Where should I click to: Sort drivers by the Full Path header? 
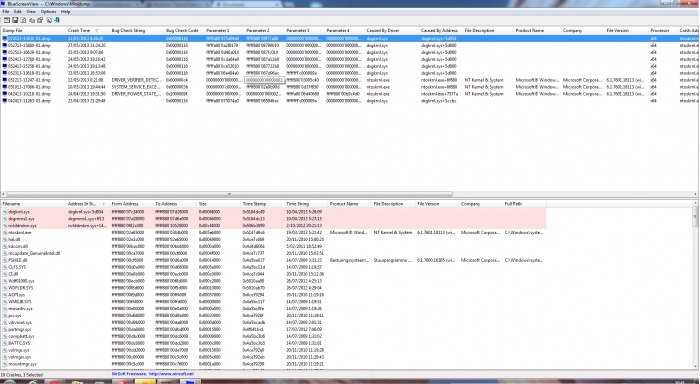click(x=525, y=204)
